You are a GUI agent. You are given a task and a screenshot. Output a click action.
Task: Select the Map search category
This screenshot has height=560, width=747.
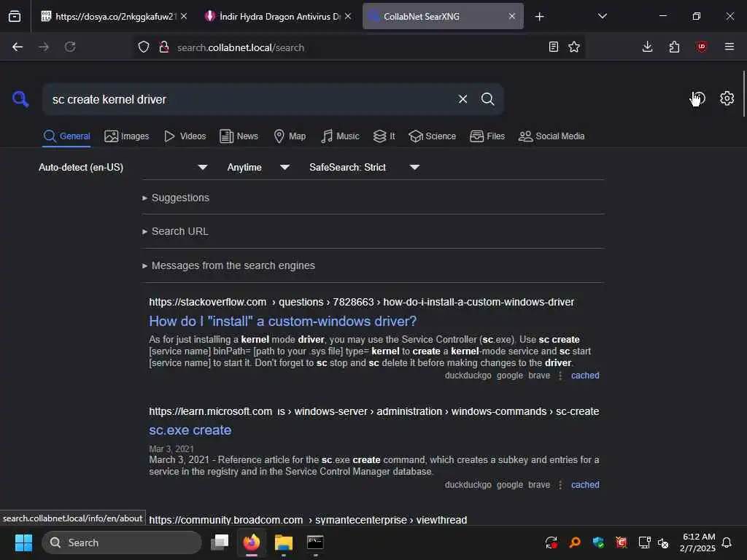click(x=290, y=136)
